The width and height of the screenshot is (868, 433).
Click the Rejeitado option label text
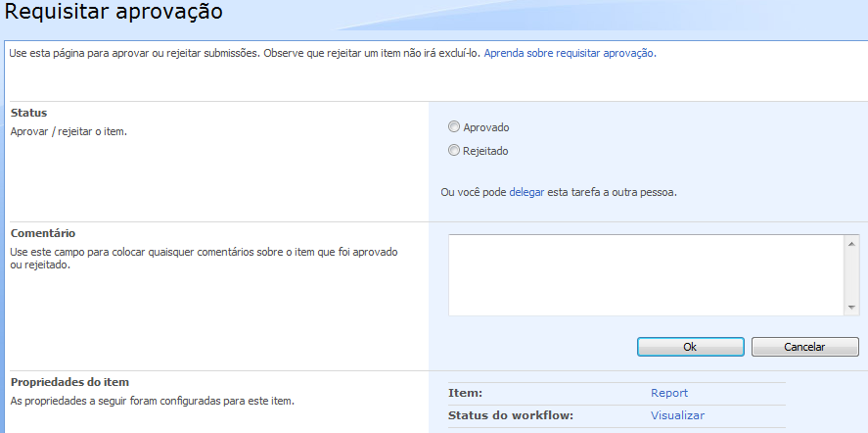click(x=485, y=151)
